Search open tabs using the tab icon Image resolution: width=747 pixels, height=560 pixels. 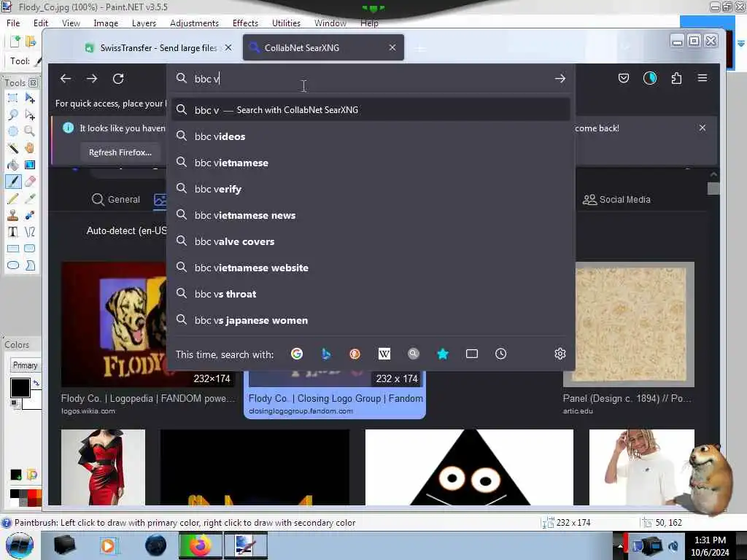coord(472,354)
